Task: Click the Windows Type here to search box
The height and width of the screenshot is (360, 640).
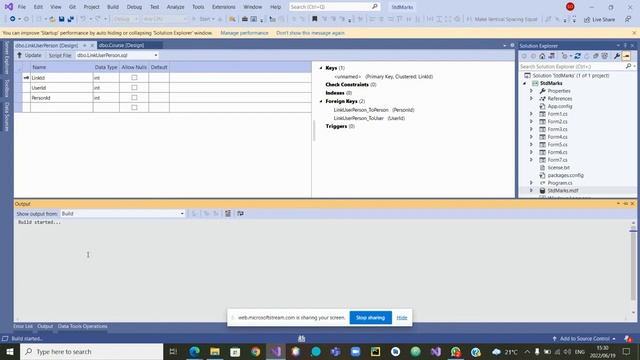Action: 92,351
